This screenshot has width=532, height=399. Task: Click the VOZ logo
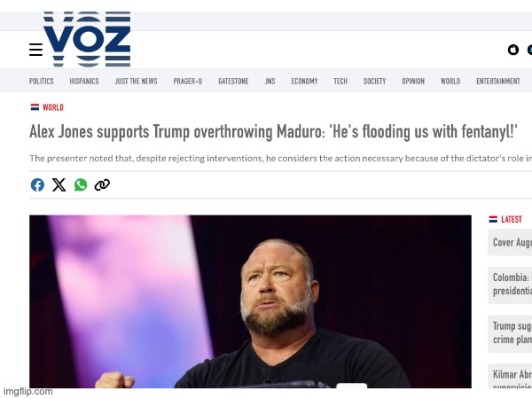(87, 39)
